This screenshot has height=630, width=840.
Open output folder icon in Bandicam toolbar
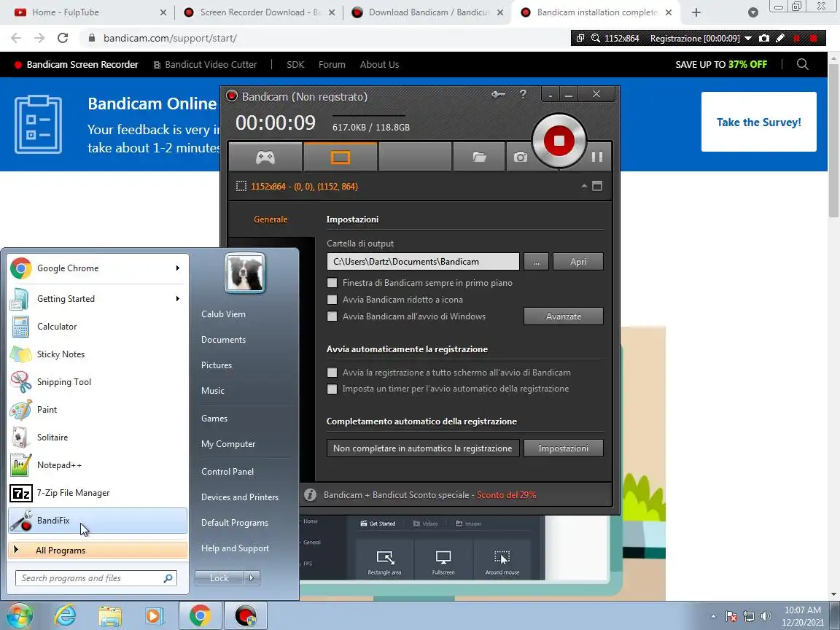click(479, 157)
